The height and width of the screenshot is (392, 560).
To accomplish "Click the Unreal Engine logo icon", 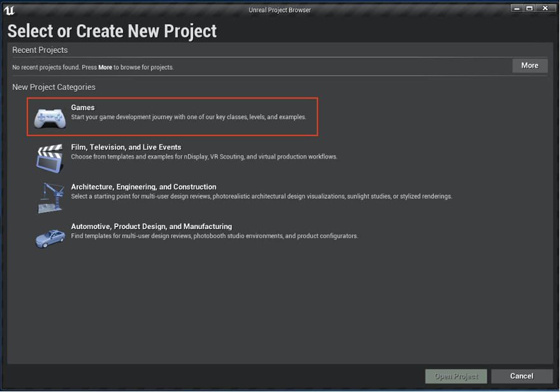I will click(10, 10).
